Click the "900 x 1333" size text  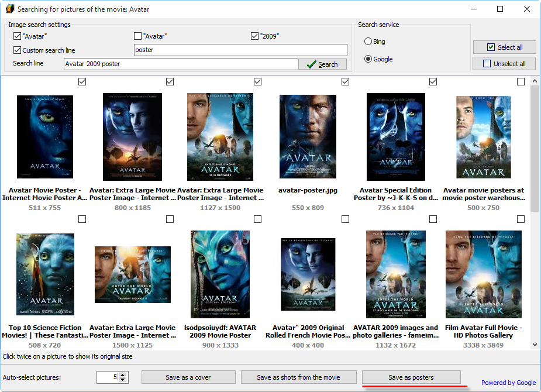point(220,345)
